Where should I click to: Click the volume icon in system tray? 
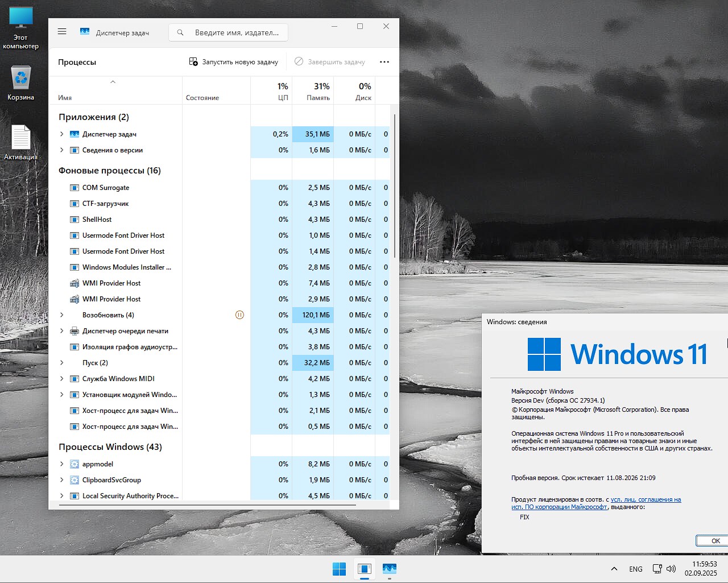pyautogui.click(x=671, y=569)
